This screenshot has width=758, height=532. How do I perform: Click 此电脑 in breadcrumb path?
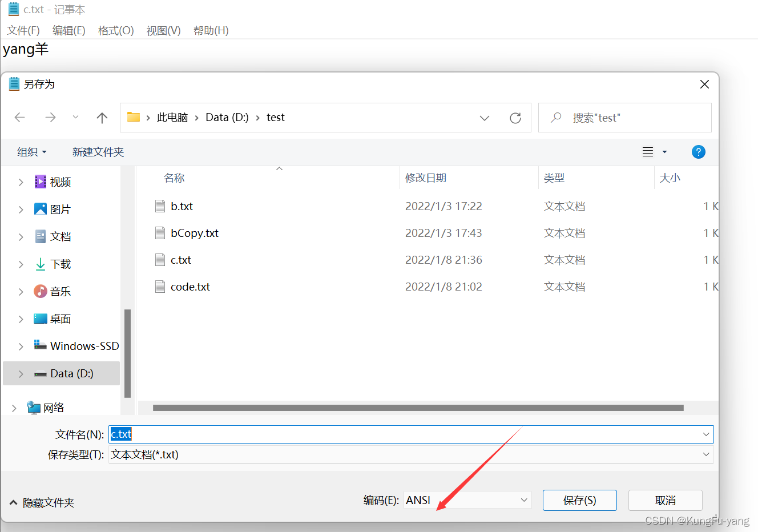coord(172,118)
